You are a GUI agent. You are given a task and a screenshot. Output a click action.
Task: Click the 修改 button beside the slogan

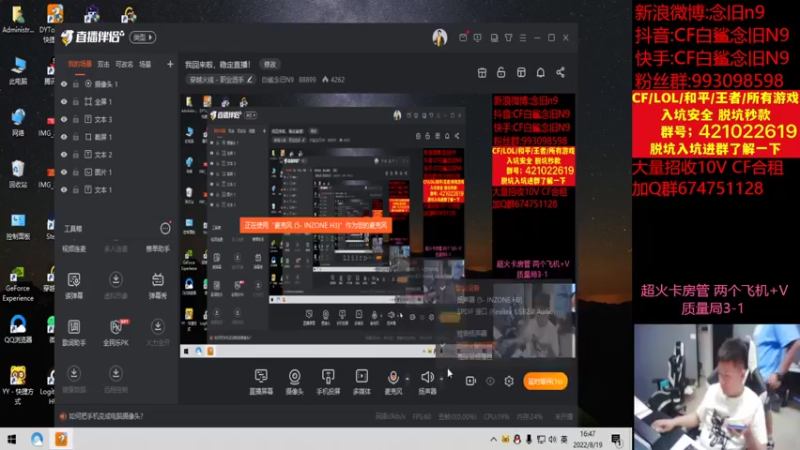point(270,64)
